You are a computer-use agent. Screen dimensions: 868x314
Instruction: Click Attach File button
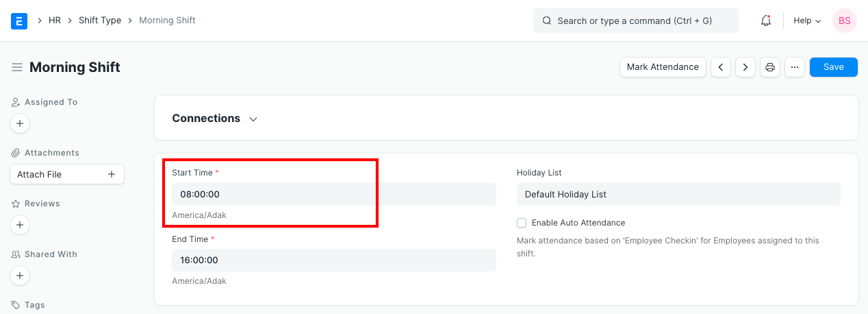coord(66,175)
